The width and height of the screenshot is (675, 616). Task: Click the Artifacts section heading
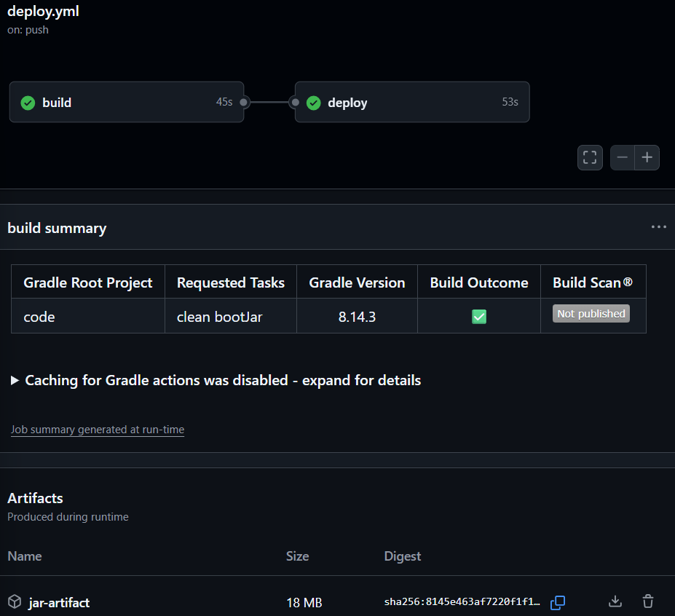35,498
